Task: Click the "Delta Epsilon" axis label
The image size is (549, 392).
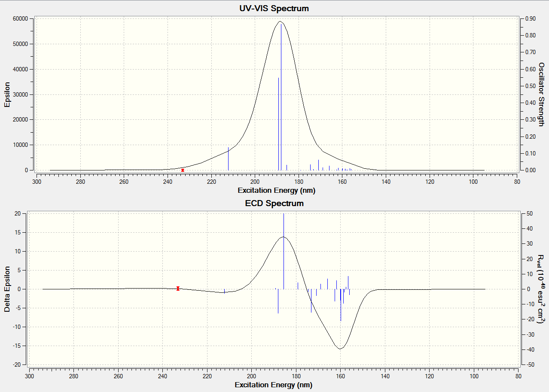Action: coord(7,289)
